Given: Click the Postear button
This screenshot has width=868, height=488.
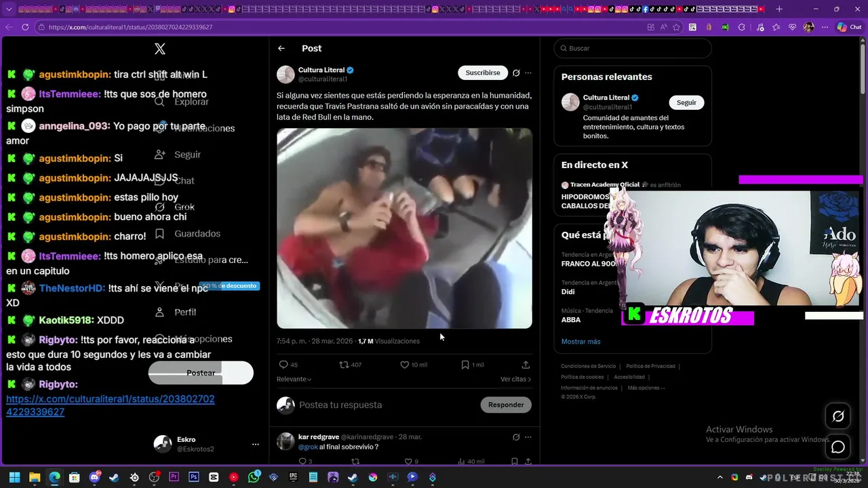Looking at the screenshot, I should tap(201, 373).
